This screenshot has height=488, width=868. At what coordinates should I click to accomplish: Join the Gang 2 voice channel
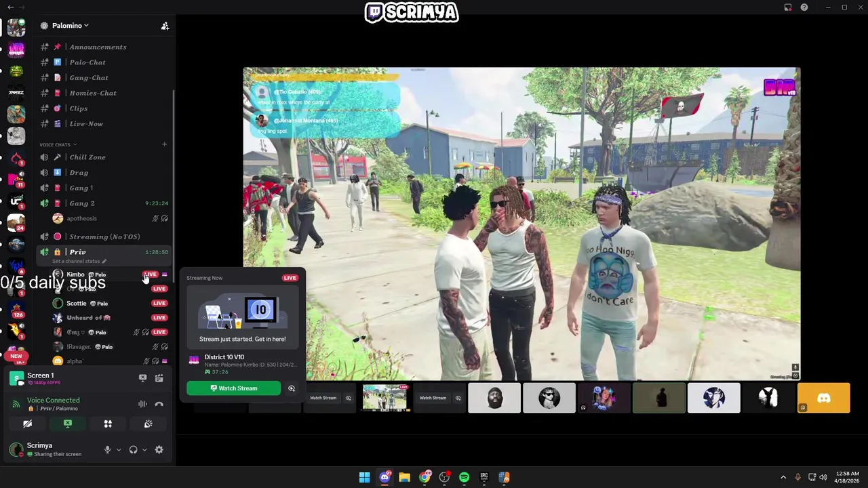point(103,203)
